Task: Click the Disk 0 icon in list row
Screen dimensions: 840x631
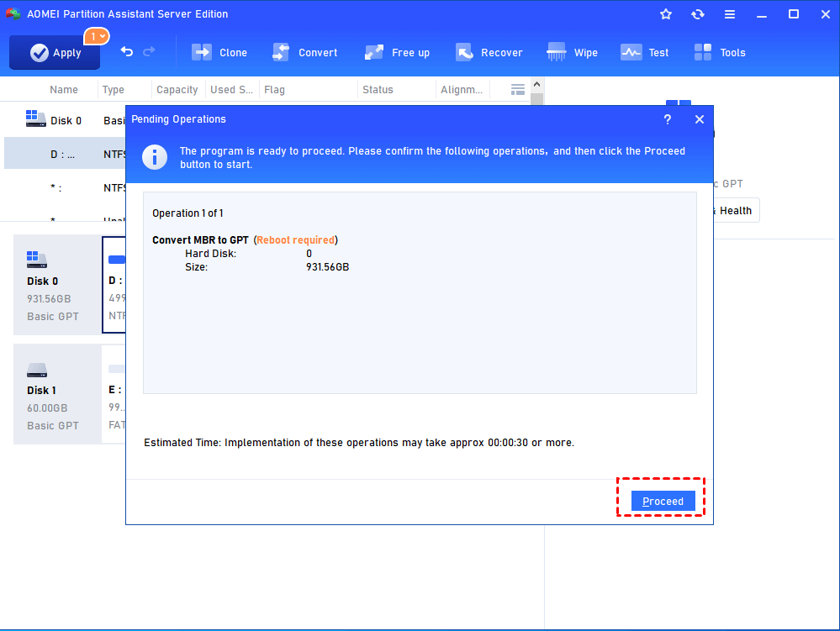Action: (x=36, y=118)
